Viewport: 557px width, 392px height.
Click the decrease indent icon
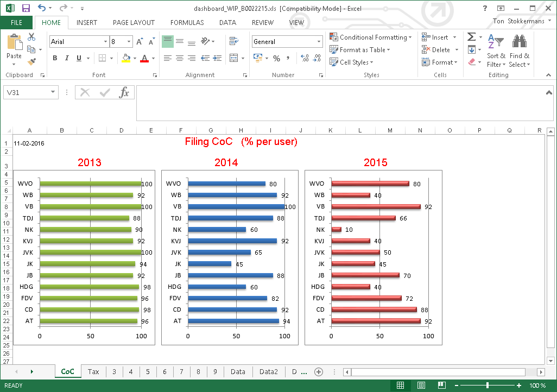pyautogui.click(x=205, y=58)
